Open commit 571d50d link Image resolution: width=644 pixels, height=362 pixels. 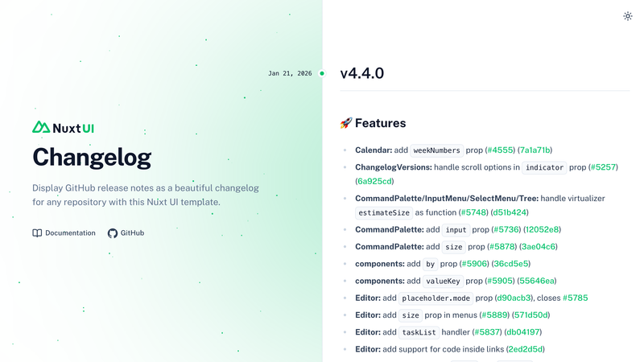pos(531,315)
